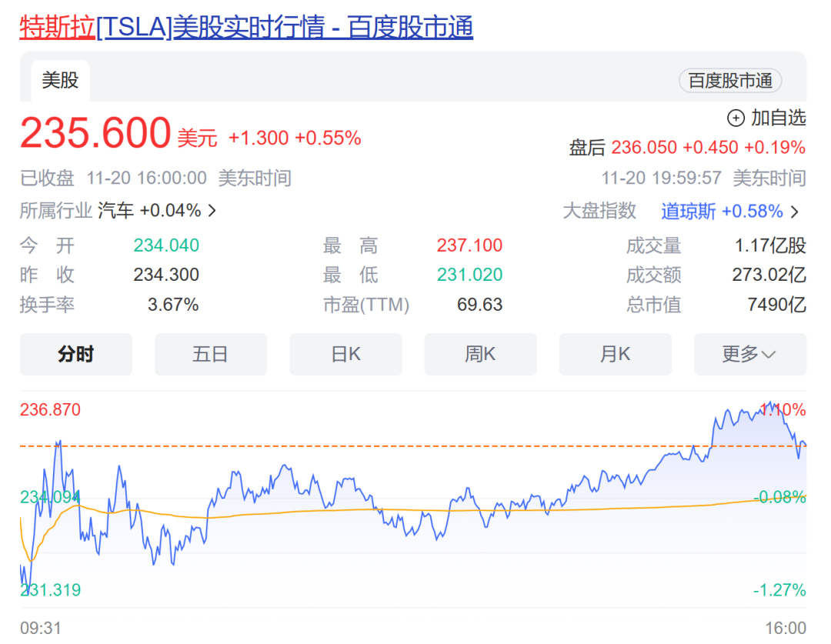Click the 大盘指数 label
This screenshot has width=831, height=644.
(599, 212)
